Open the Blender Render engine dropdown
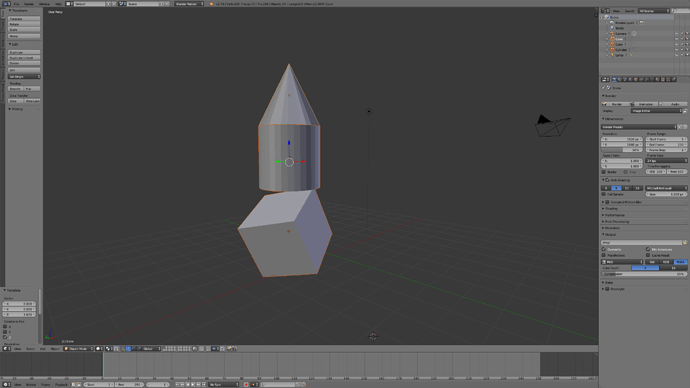 (189, 4)
